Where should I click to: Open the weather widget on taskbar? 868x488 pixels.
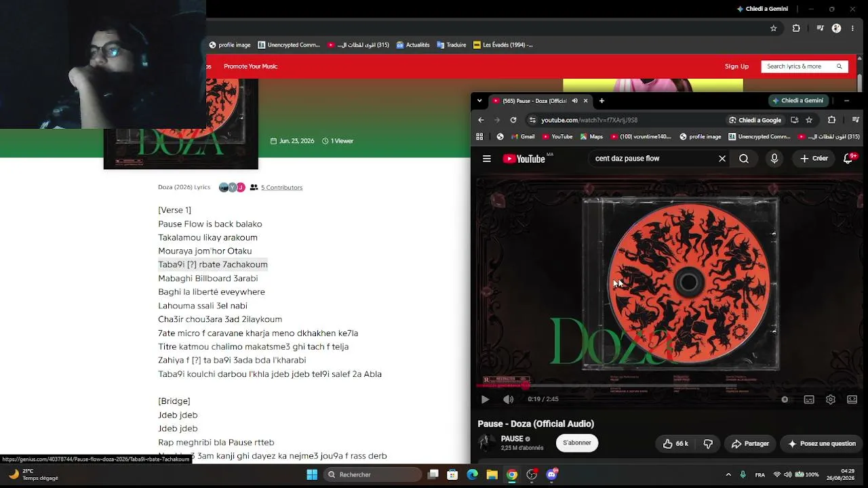[x=33, y=474]
